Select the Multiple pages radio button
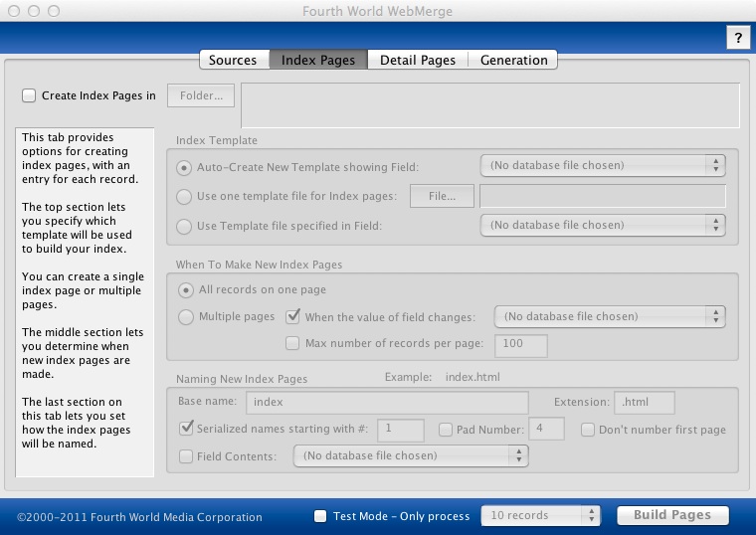This screenshot has height=535, width=756. tap(185, 317)
